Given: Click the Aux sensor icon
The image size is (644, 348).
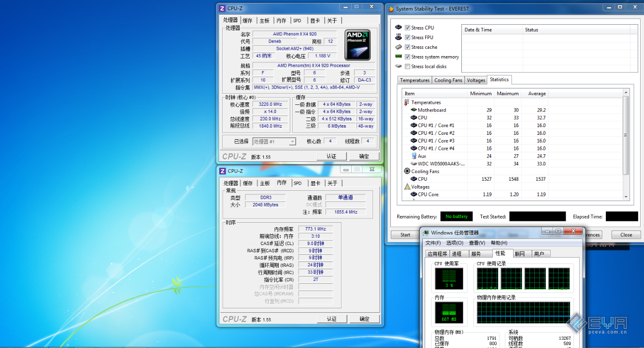Looking at the screenshot, I should click(414, 156).
